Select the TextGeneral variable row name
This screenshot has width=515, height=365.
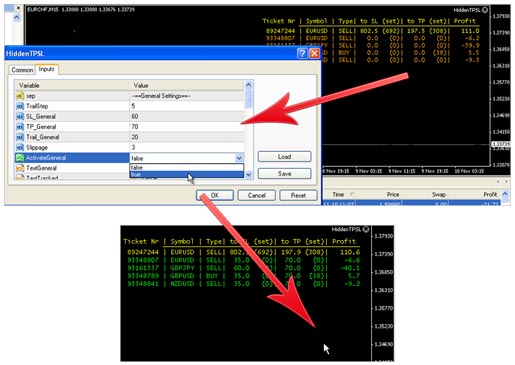tap(41, 168)
